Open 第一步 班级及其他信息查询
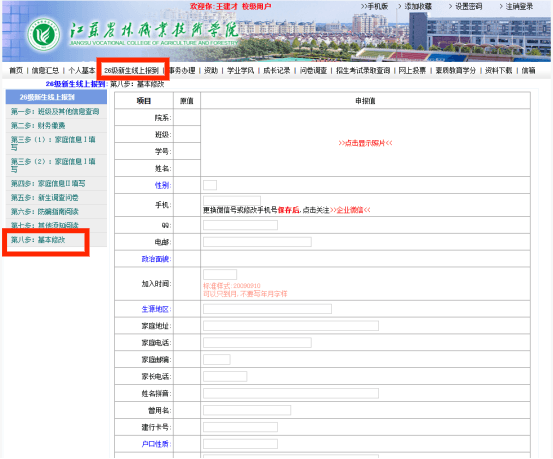 point(55,111)
